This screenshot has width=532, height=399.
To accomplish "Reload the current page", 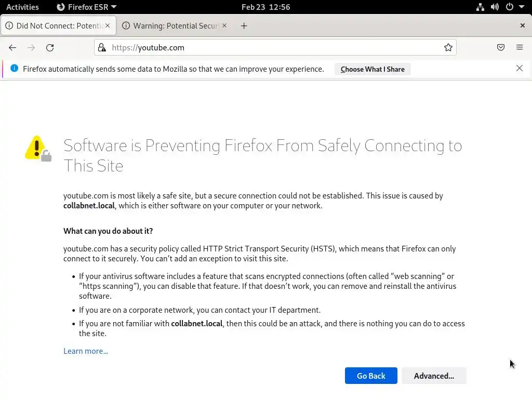I will click(50, 47).
